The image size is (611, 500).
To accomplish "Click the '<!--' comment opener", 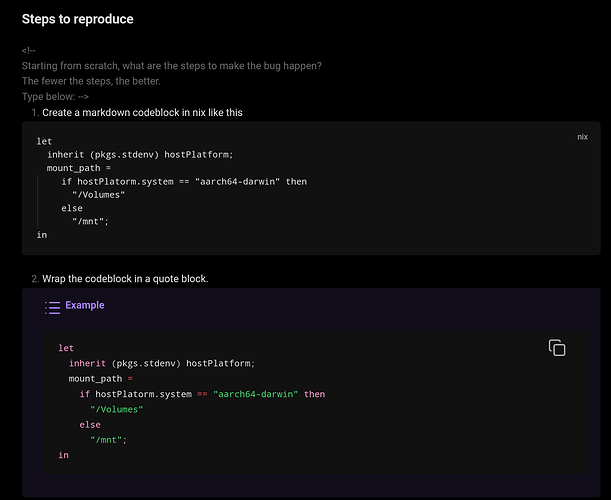I will pyautogui.click(x=28, y=50).
